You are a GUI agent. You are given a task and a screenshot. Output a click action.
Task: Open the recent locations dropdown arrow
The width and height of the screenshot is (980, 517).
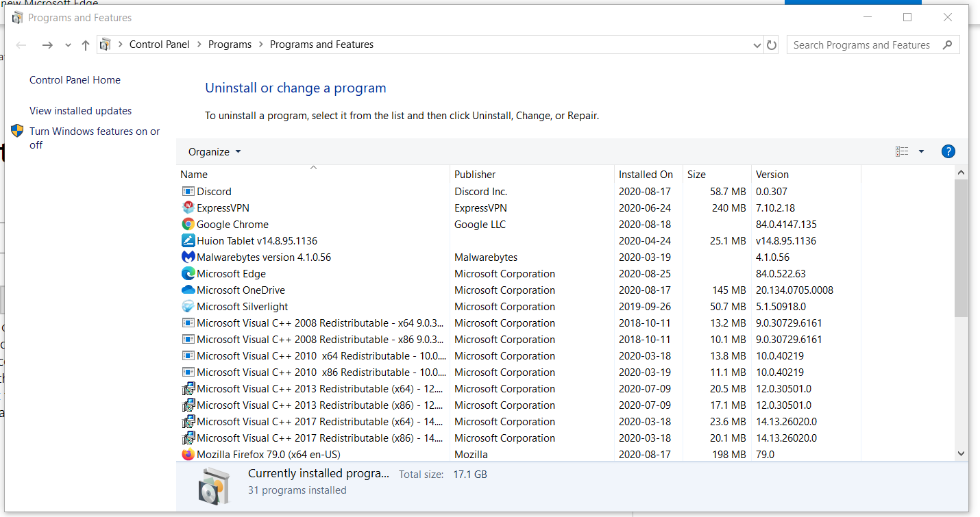(68, 45)
